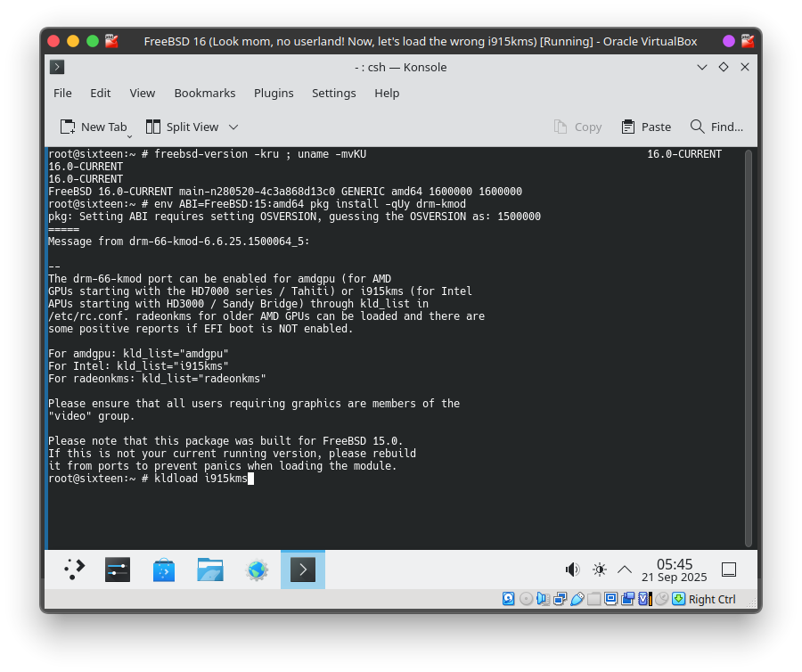
Task: Click the 05:45 clock in panel
Action: 675,563
